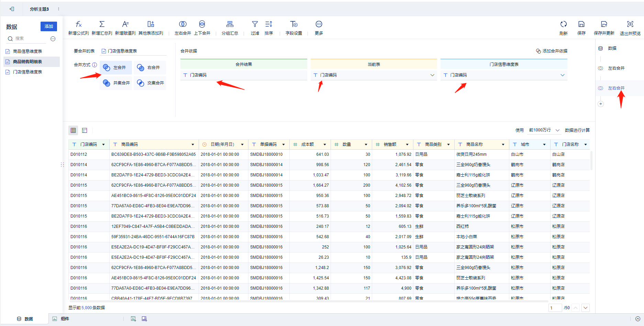Click 添加合并依据 link
This screenshot has width=644, height=326.
click(552, 51)
